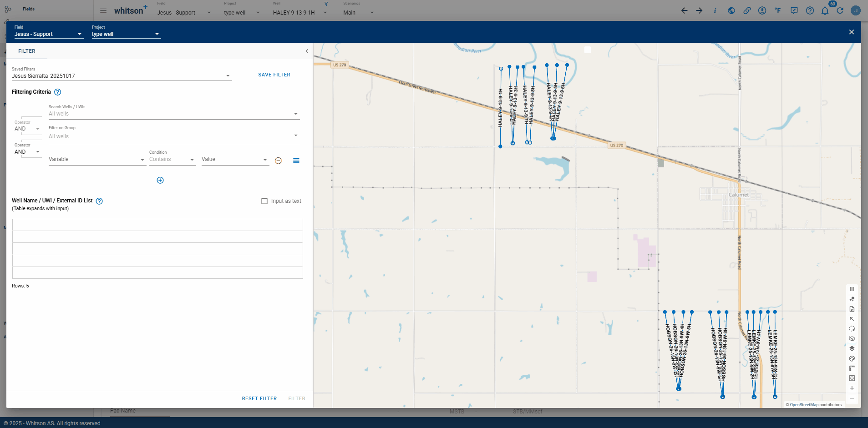Zoom in on the map
This screenshot has height=428, width=868.
852,388
